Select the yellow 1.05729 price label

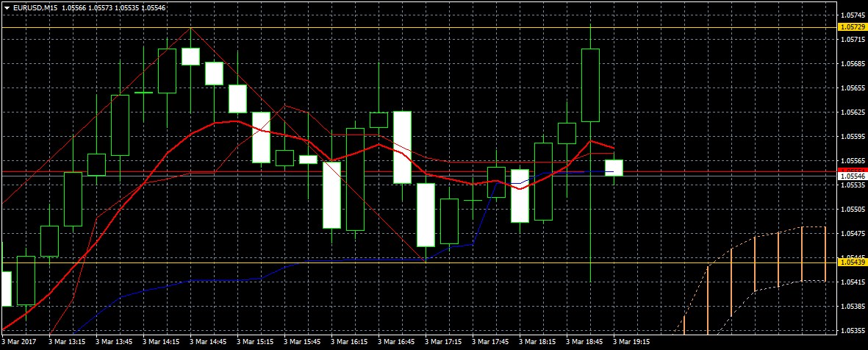pos(853,27)
